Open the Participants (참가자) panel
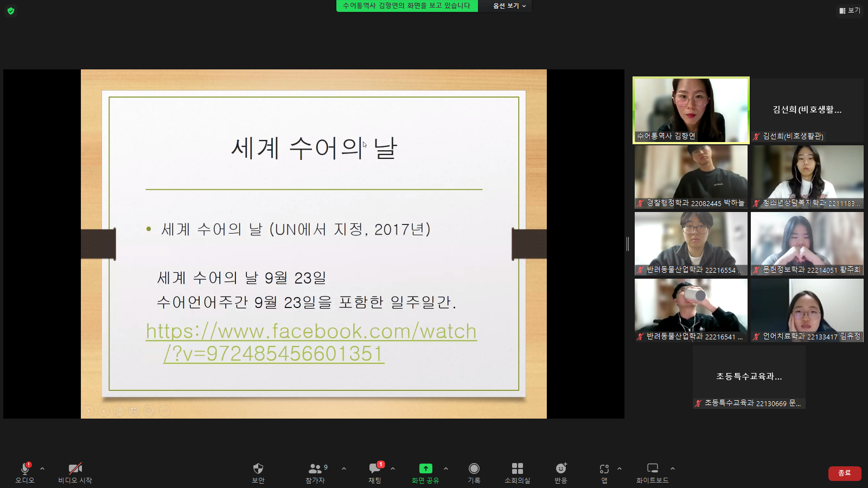 tap(315, 468)
